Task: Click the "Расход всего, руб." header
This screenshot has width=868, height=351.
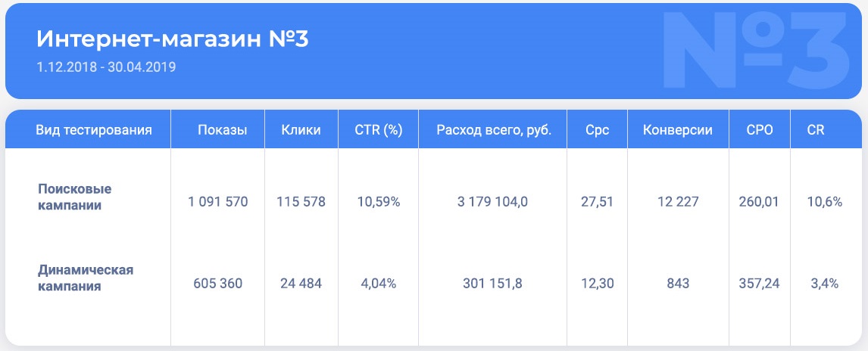Action: (x=494, y=129)
